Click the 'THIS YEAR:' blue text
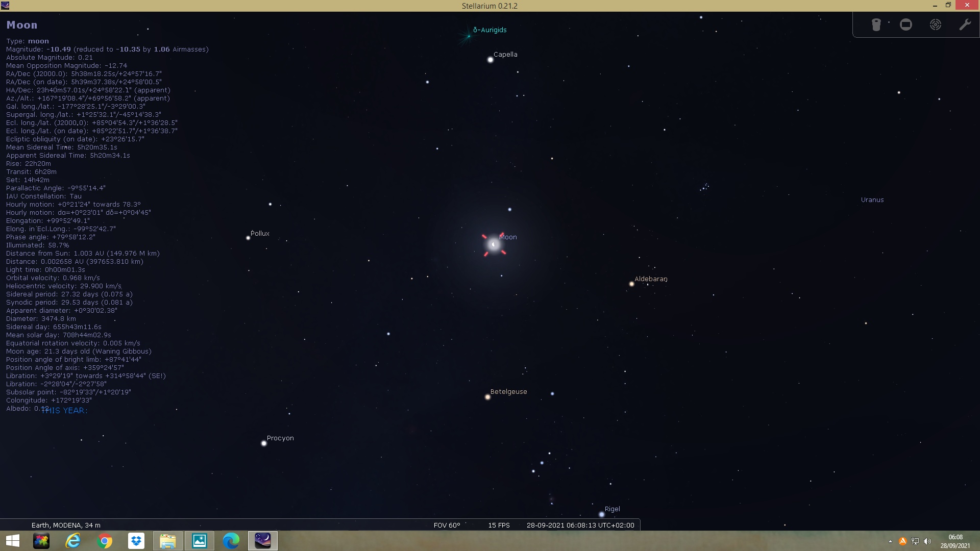Image resolution: width=980 pixels, height=551 pixels. [64, 411]
